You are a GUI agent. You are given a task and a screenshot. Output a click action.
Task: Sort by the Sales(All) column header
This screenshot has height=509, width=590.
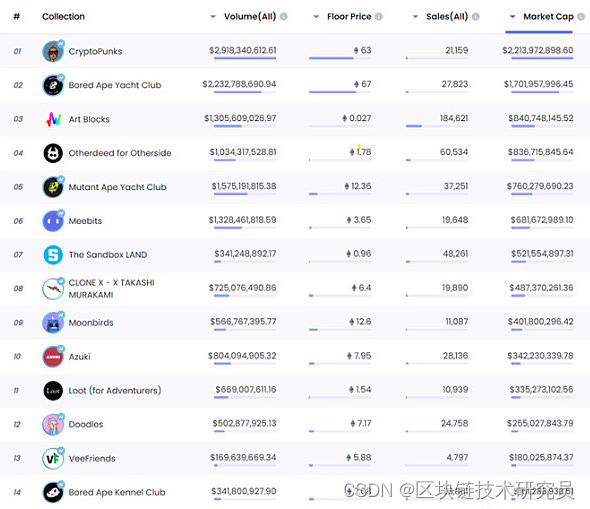[447, 17]
